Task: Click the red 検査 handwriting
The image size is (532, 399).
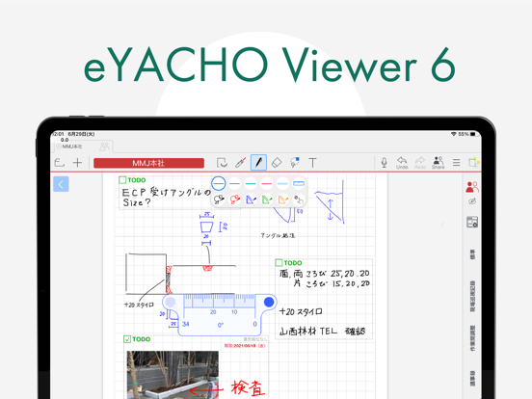Action: (248, 388)
